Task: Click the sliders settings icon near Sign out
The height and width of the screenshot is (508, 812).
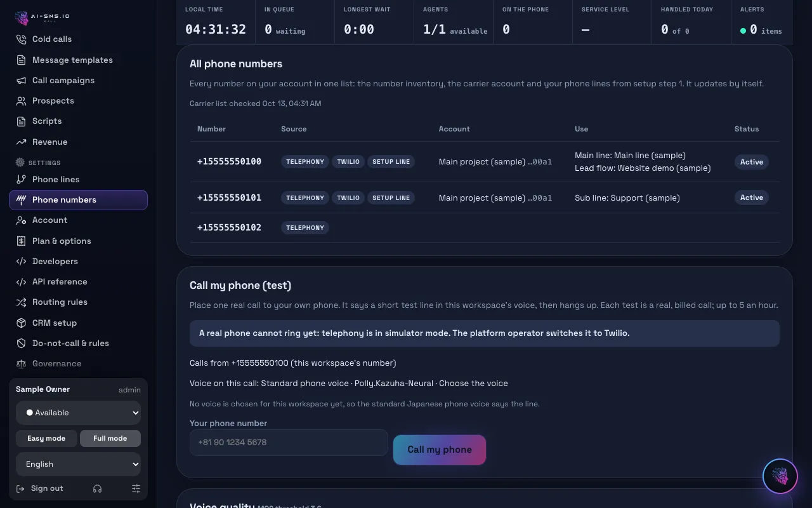Action: pos(136,488)
